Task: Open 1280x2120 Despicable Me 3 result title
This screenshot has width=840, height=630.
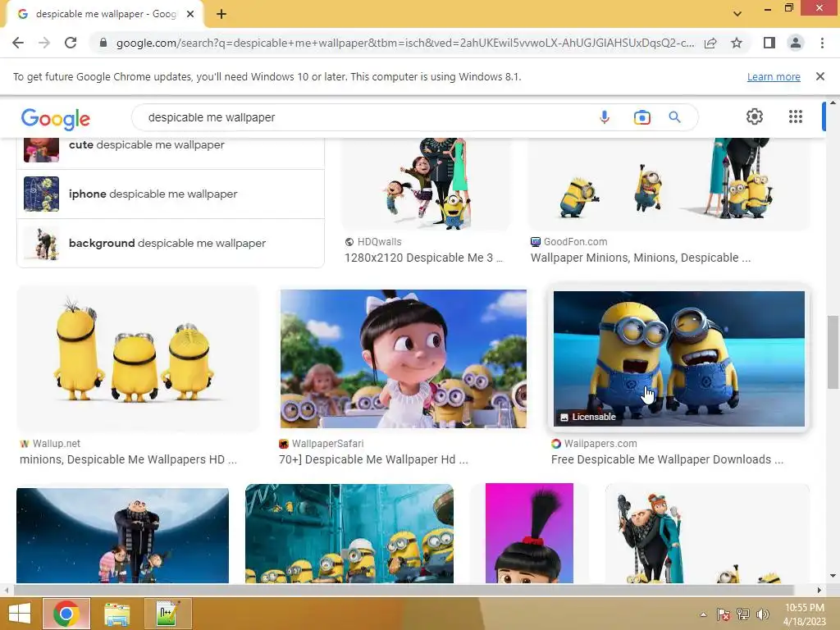Action: (423, 258)
